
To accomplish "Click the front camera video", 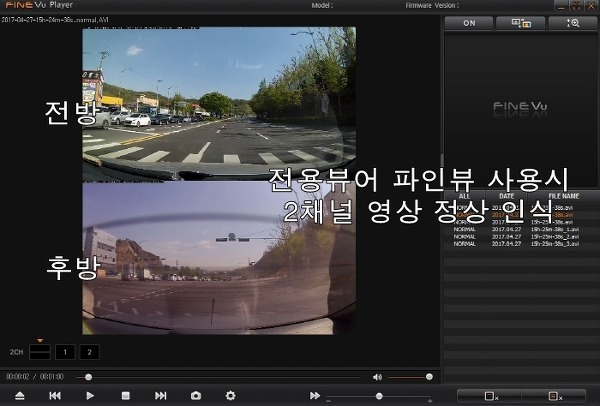I will (x=219, y=103).
